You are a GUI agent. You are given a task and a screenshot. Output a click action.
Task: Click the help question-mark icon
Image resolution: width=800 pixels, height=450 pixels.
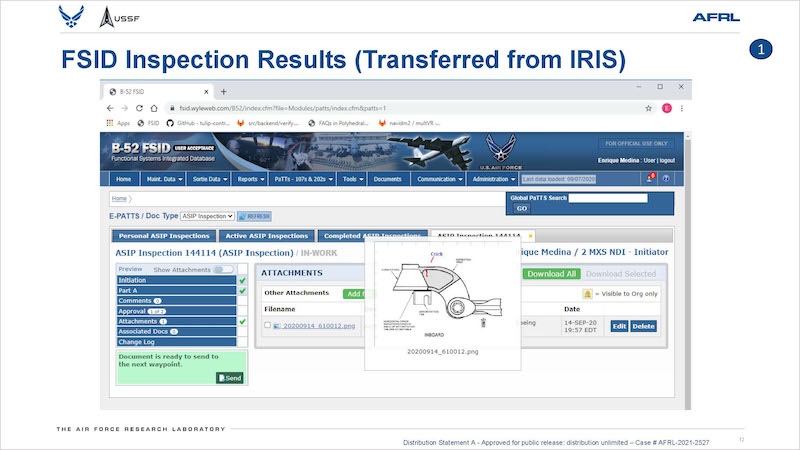(x=666, y=179)
